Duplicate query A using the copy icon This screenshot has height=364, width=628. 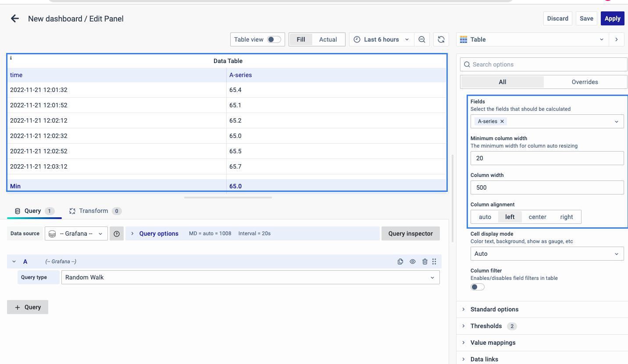400,262
